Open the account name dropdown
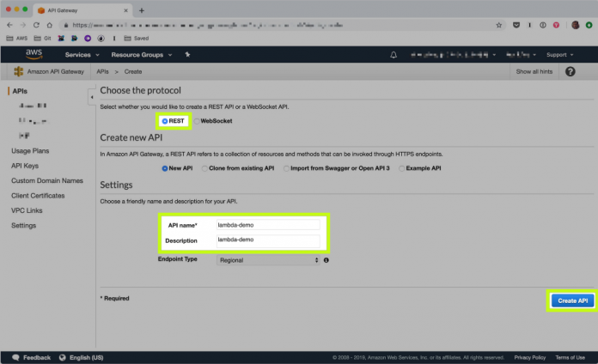 point(453,55)
